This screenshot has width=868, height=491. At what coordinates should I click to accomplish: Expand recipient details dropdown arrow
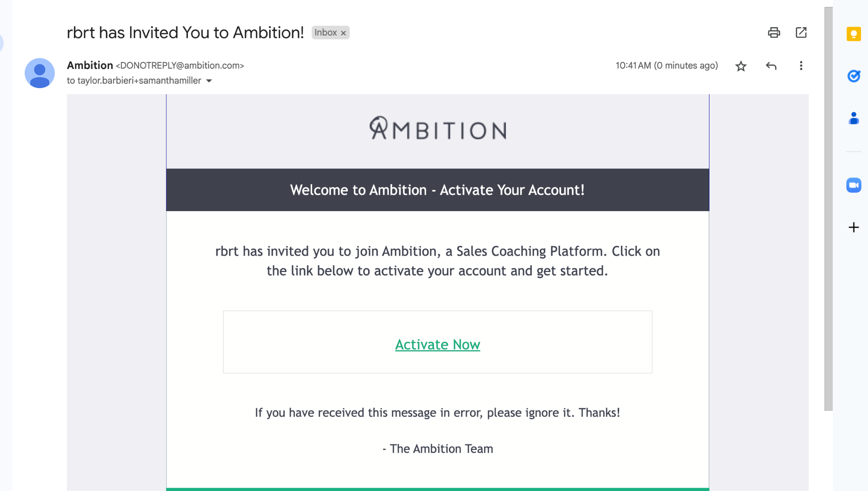[x=209, y=81]
